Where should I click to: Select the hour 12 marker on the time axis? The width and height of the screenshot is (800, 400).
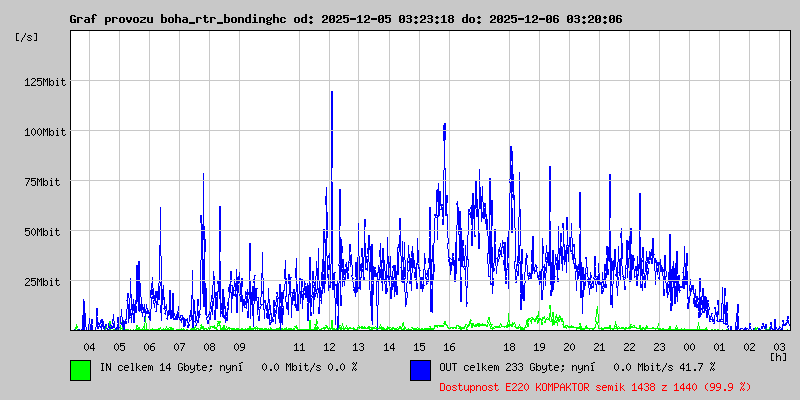329,346
